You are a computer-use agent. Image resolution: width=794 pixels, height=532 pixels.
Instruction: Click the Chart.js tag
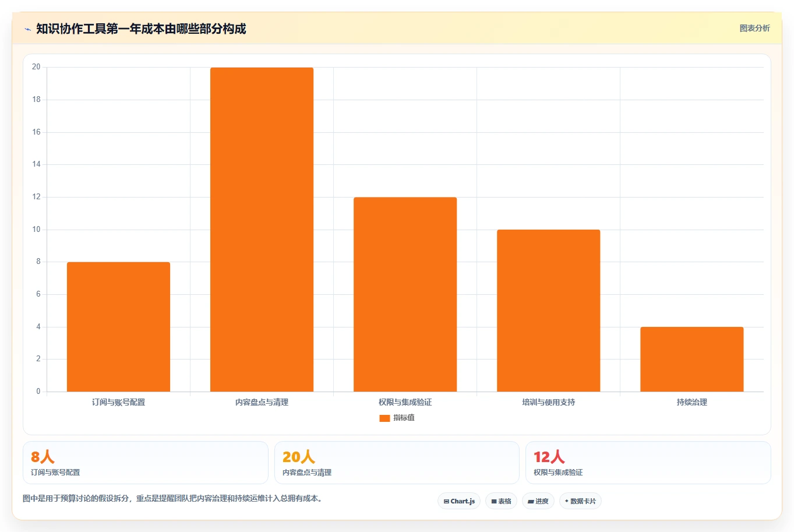click(x=459, y=501)
